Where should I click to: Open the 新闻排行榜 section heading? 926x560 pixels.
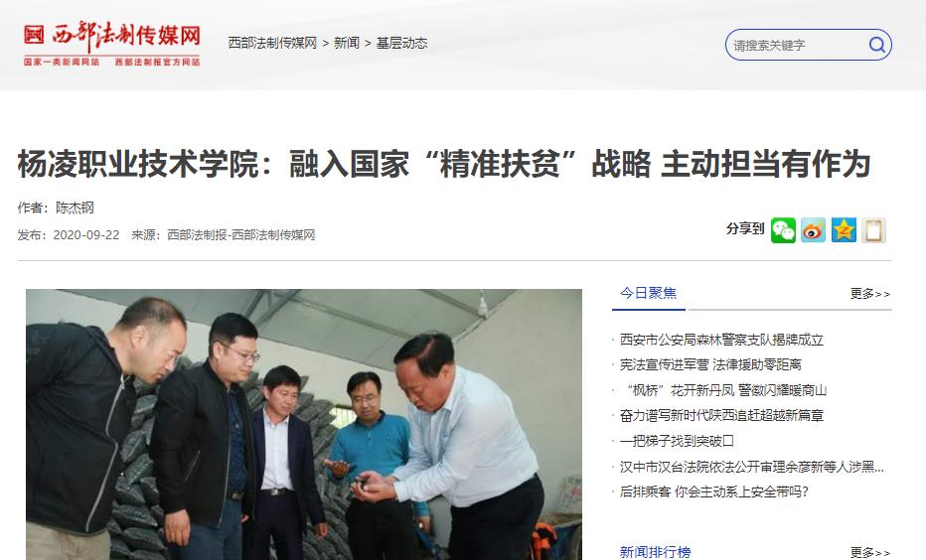(655, 552)
